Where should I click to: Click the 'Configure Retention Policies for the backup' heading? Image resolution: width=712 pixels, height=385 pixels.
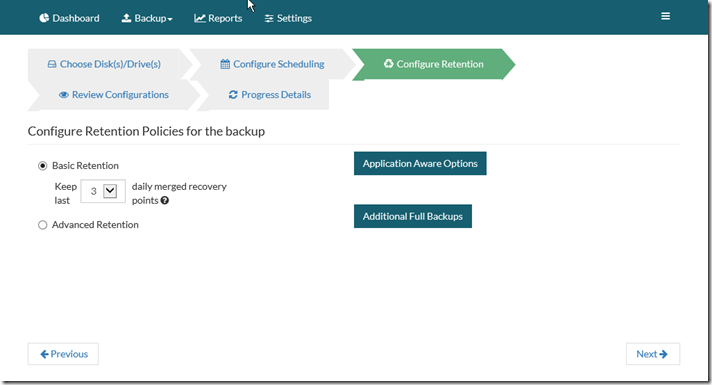pyautogui.click(x=146, y=131)
